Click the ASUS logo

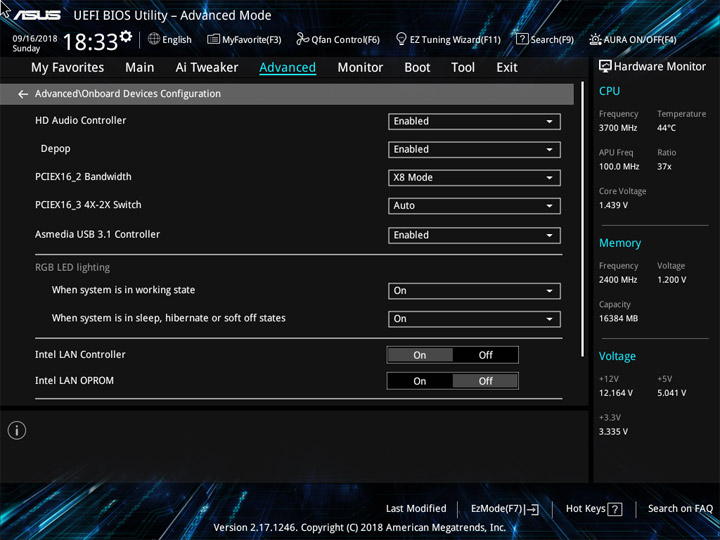pos(37,15)
